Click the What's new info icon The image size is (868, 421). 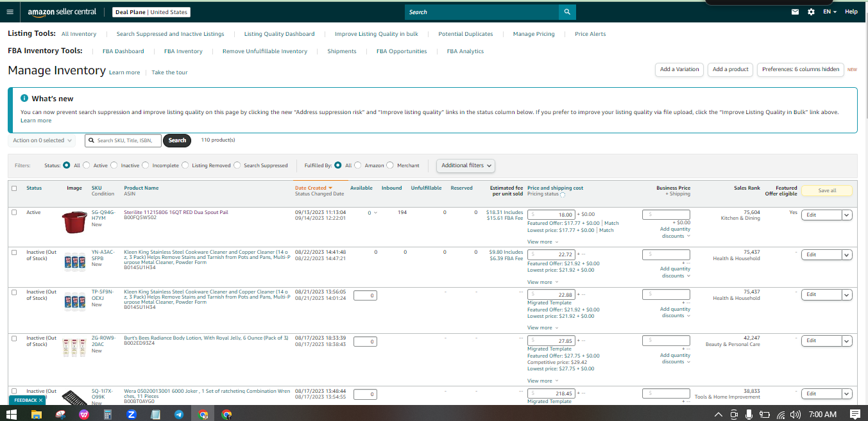[24, 98]
